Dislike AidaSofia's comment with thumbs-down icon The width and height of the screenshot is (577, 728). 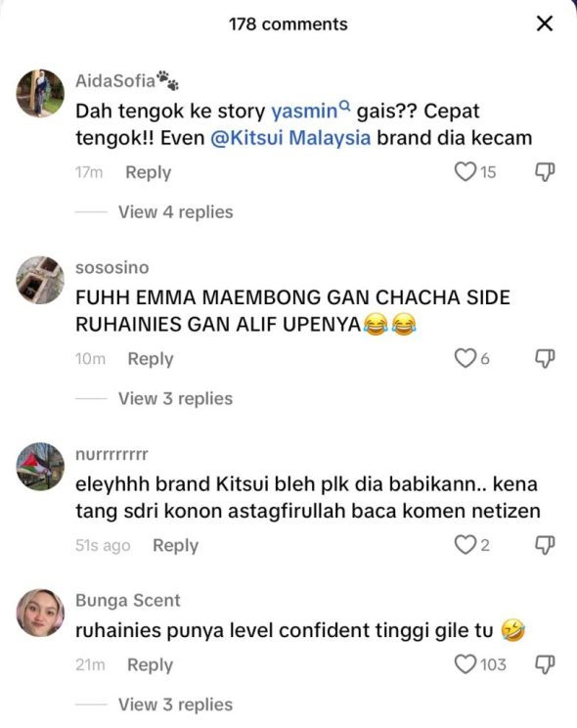click(x=545, y=172)
